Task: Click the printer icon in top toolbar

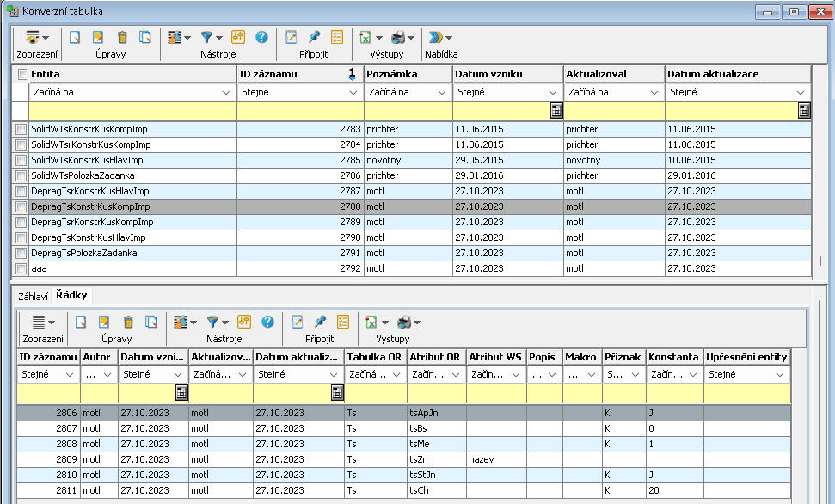Action: [398, 38]
